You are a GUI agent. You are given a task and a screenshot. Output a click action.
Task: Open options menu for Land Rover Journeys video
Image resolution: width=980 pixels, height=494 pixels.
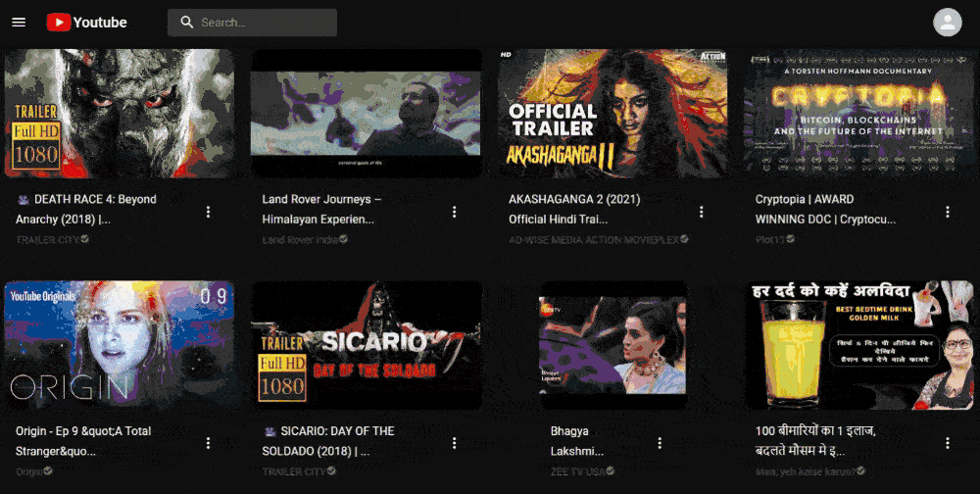pyautogui.click(x=454, y=212)
